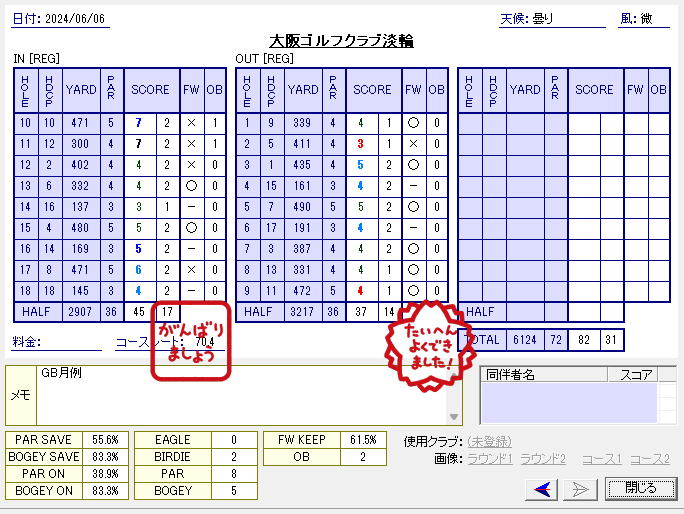684x514 pixels.
Task: Click hole 10 OB value 1
Action: tap(215, 123)
